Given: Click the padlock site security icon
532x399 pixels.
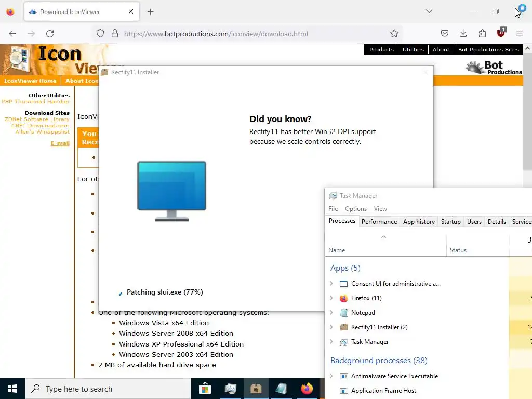Looking at the screenshot, I should click(x=115, y=34).
